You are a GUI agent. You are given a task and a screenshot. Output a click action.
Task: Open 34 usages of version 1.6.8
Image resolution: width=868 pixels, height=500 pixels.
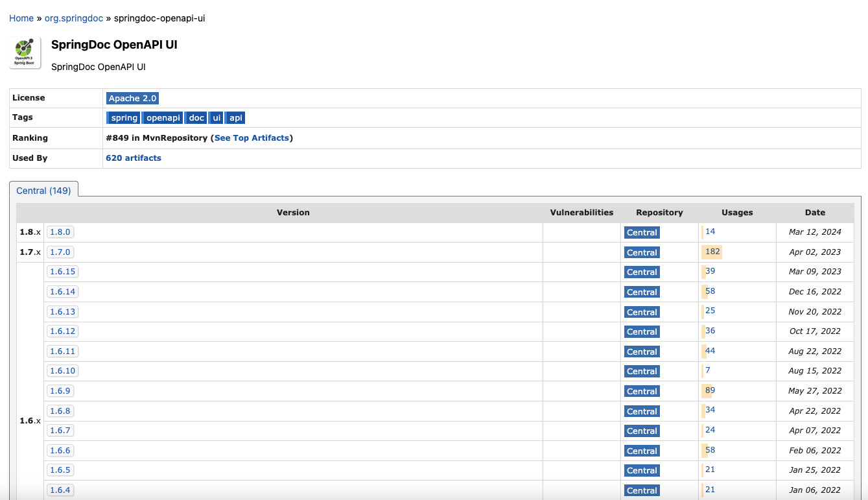click(x=710, y=410)
